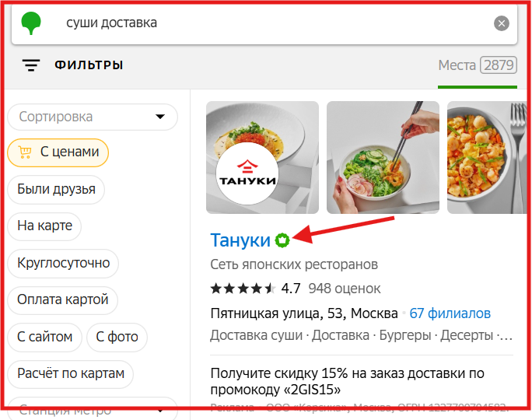Click the Тануки round logo

[247, 173]
